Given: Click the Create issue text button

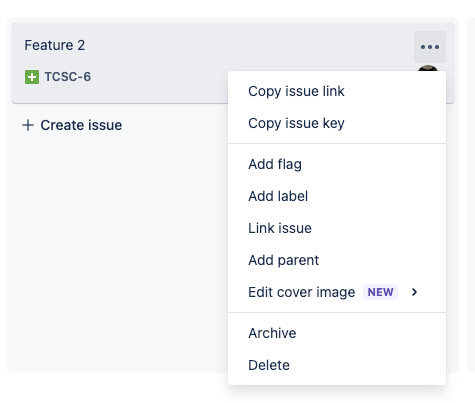Looking at the screenshot, I should tap(81, 125).
